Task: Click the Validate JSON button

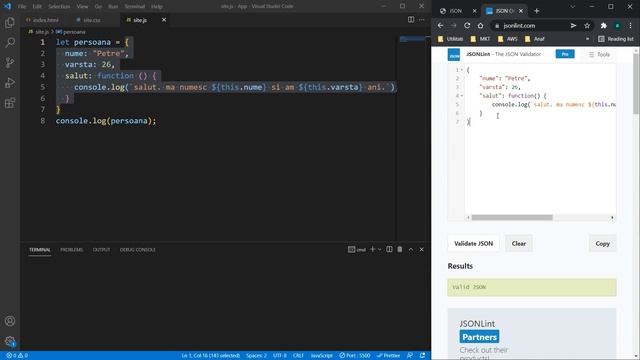Action: 473,243
